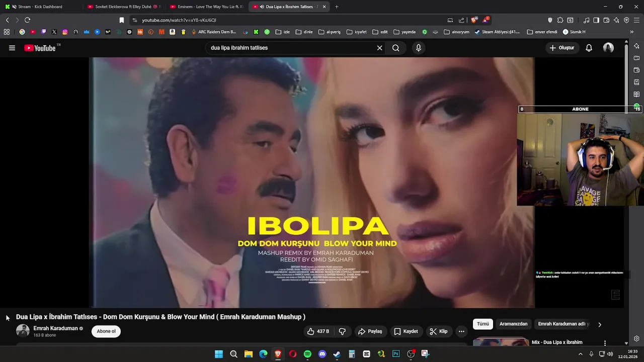Open Discord from the taskbar
This screenshot has height=362, width=644.
tap(322, 354)
